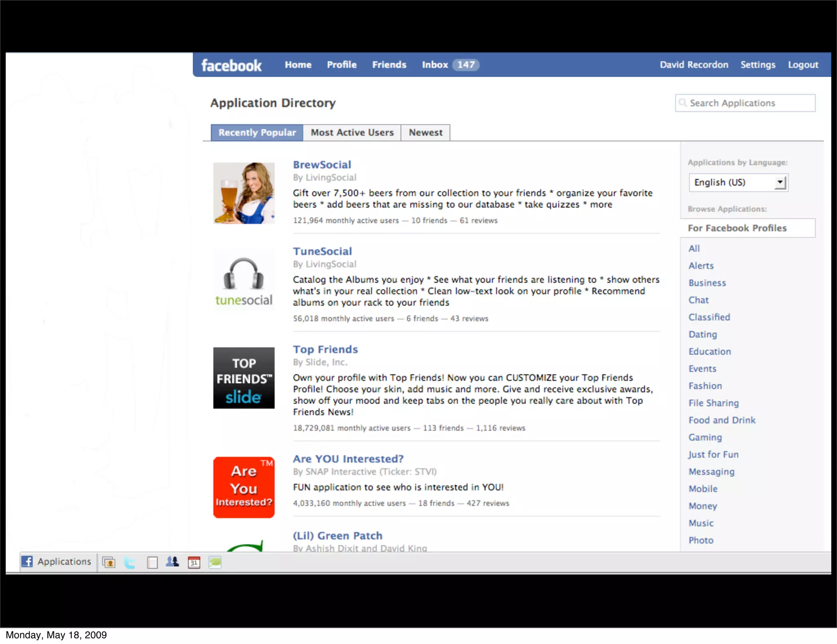Open the green chat bubble icon
Screen dimensions: 837x644
click(215, 562)
